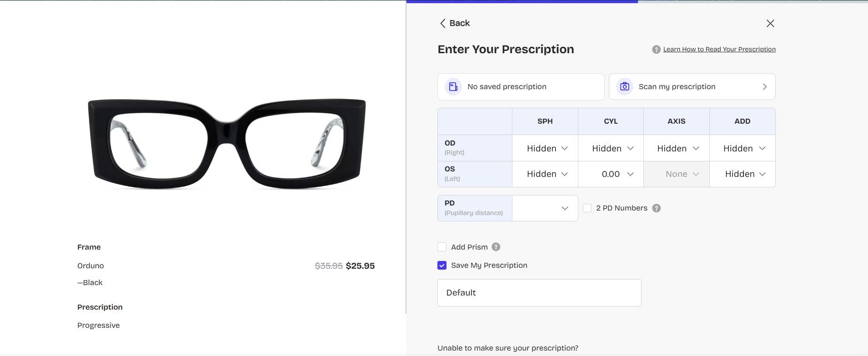
Task: Click the Default prescription name field
Action: click(539, 293)
